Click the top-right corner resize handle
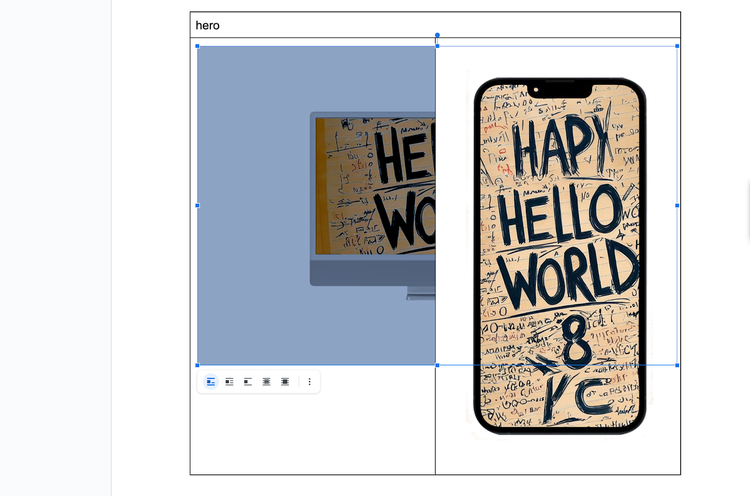This screenshot has height=496, width=750. pyautogui.click(x=677, y=46)
